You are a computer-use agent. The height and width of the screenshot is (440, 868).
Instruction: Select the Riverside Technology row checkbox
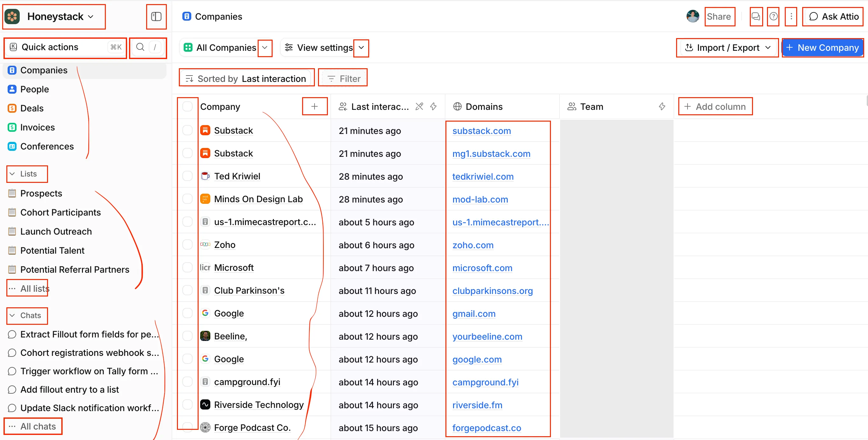[187, 405]
